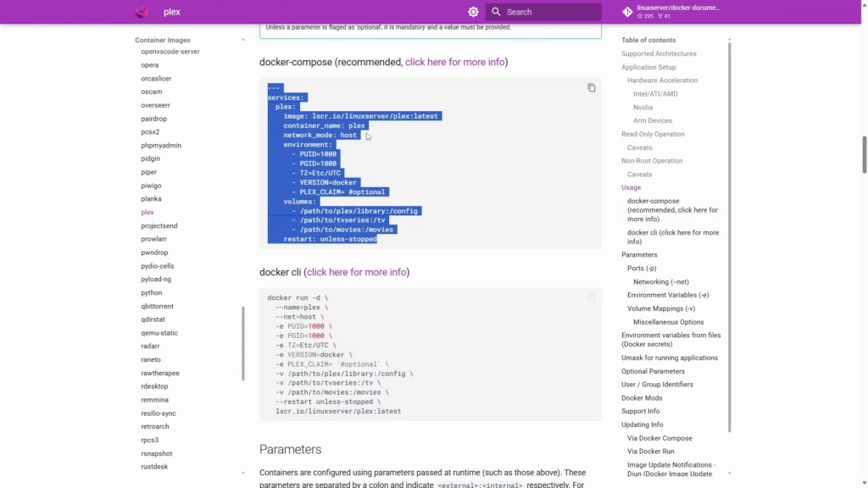Open docker cli 'click here for more info' heading link
Screen dimensions: 868x488
click(357, 272)
